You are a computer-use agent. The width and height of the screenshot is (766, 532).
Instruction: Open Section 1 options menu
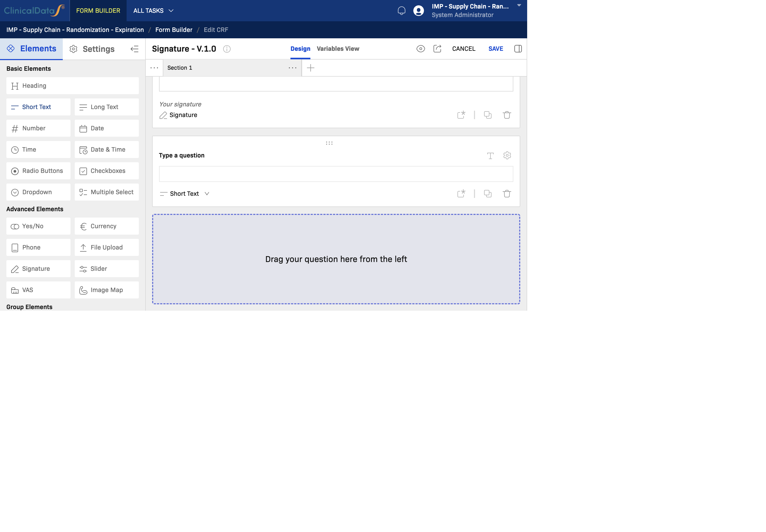tap(292, 68)
